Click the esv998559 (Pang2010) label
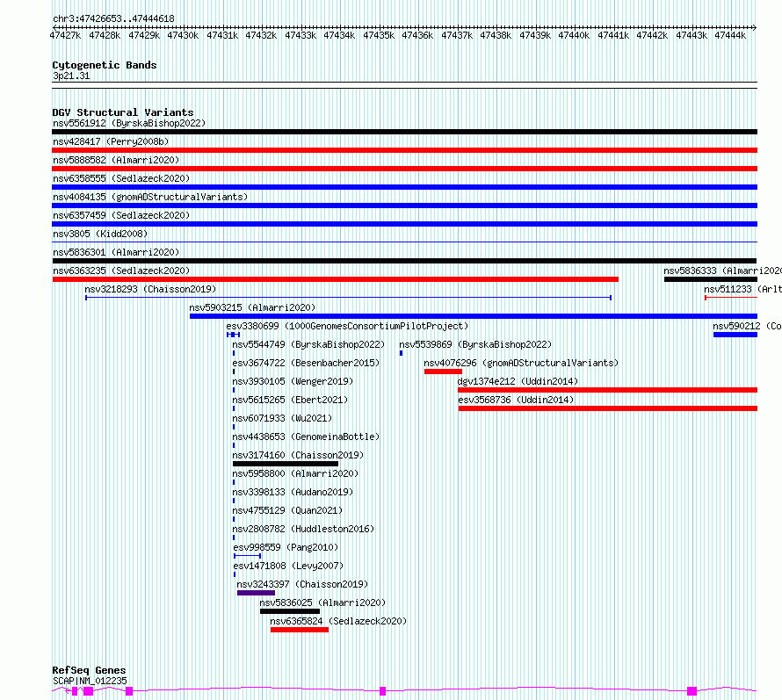 point(286,547)
